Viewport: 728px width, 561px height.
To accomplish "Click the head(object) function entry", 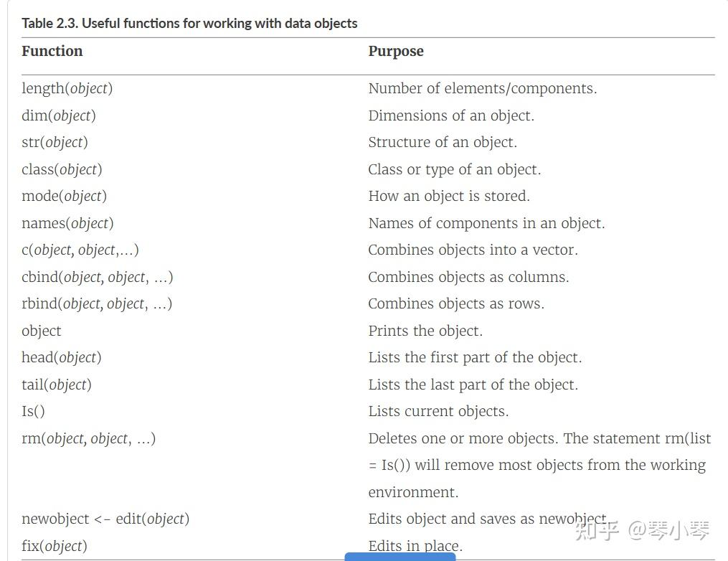I will click(x=61, y=357).
